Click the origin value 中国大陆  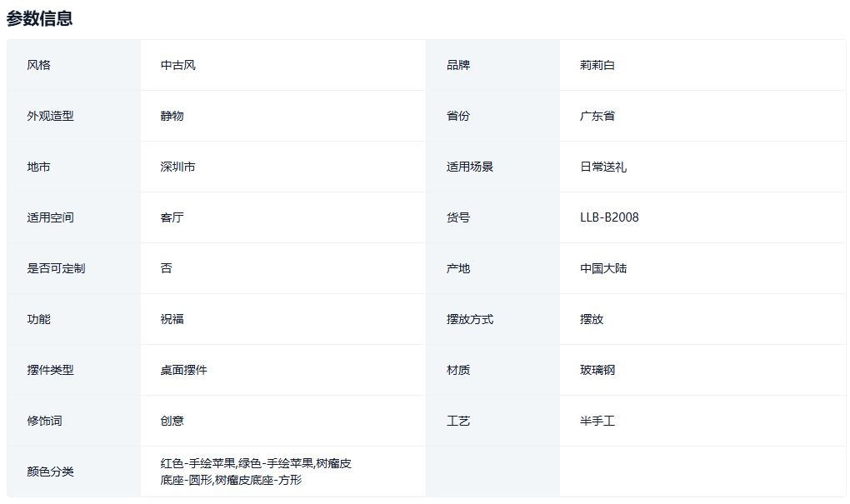(x=603, y=268)
